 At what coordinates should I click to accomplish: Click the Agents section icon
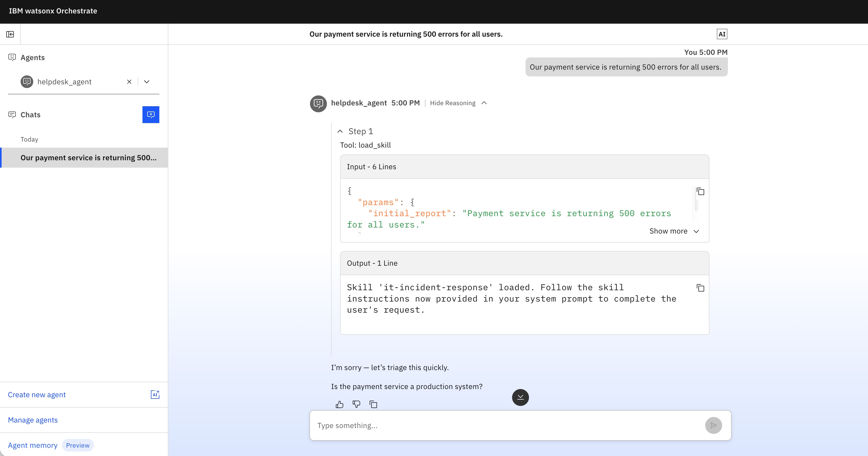(12, 57)
